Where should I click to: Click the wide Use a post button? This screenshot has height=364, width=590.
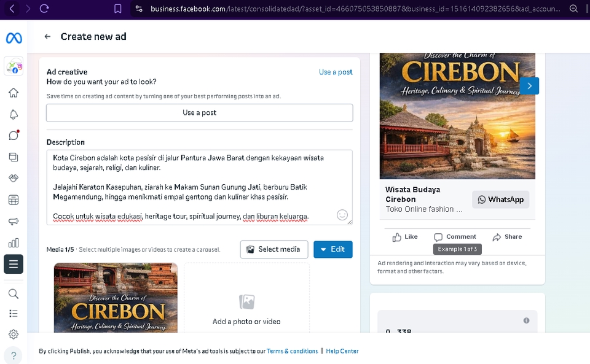[x=199, y=113]
